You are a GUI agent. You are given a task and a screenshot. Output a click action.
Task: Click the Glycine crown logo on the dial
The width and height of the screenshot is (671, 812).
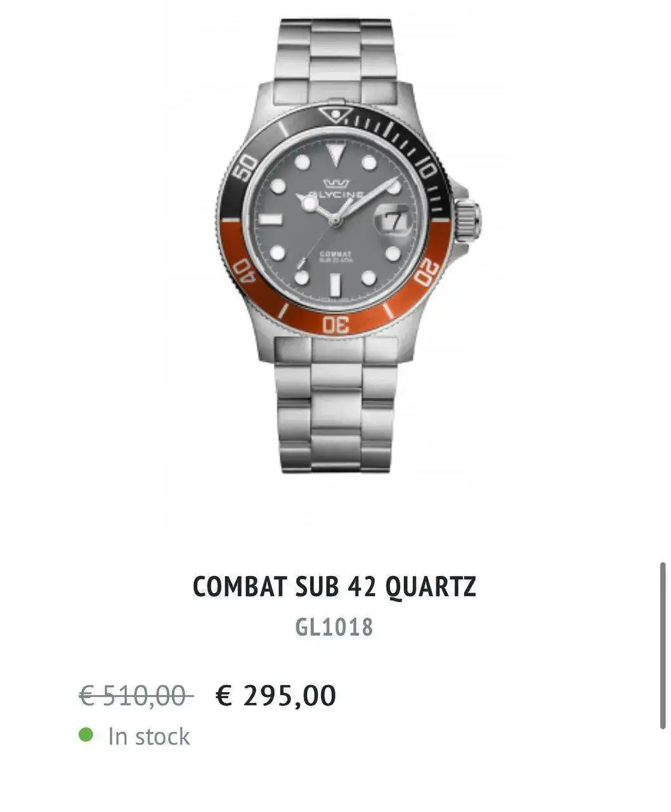336,183
